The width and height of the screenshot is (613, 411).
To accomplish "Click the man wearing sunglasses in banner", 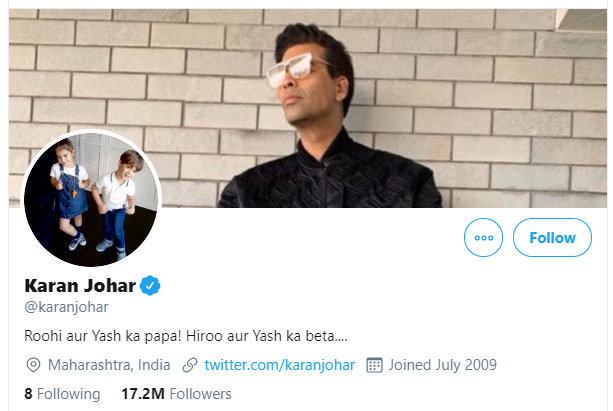I will (328, 117).
